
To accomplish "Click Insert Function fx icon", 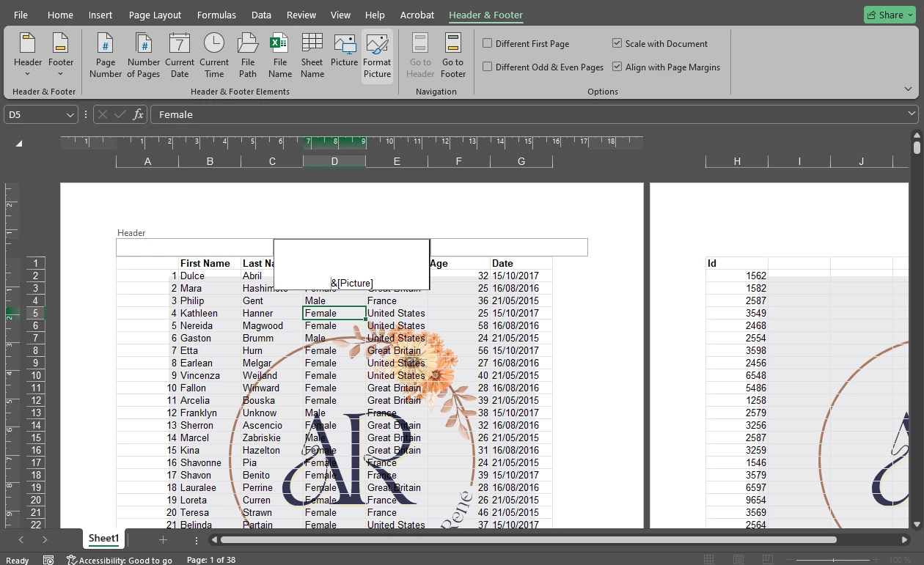I will [x=138, y=114].
